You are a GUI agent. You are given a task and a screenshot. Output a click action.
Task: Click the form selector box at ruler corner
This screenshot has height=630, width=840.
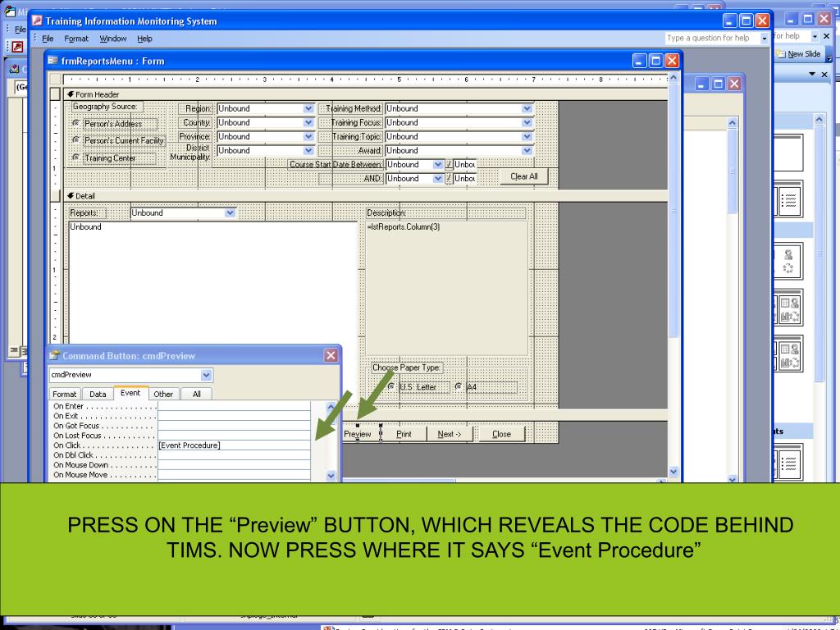tap(55, 80)
